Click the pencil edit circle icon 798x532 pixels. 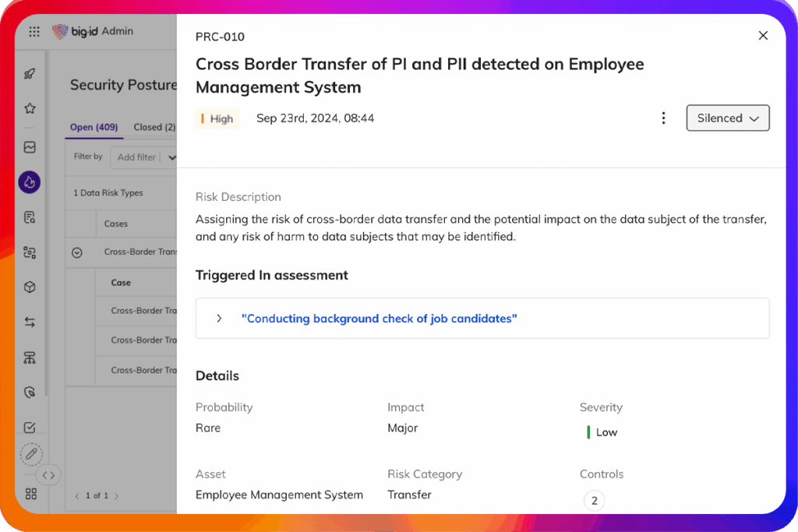click(x=31, y=453)
